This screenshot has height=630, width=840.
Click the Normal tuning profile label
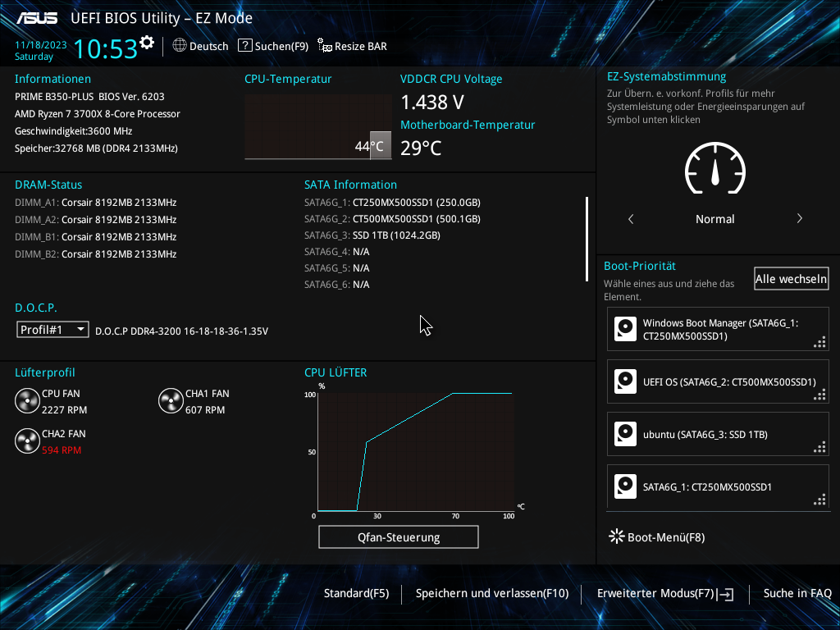[715, 219]
